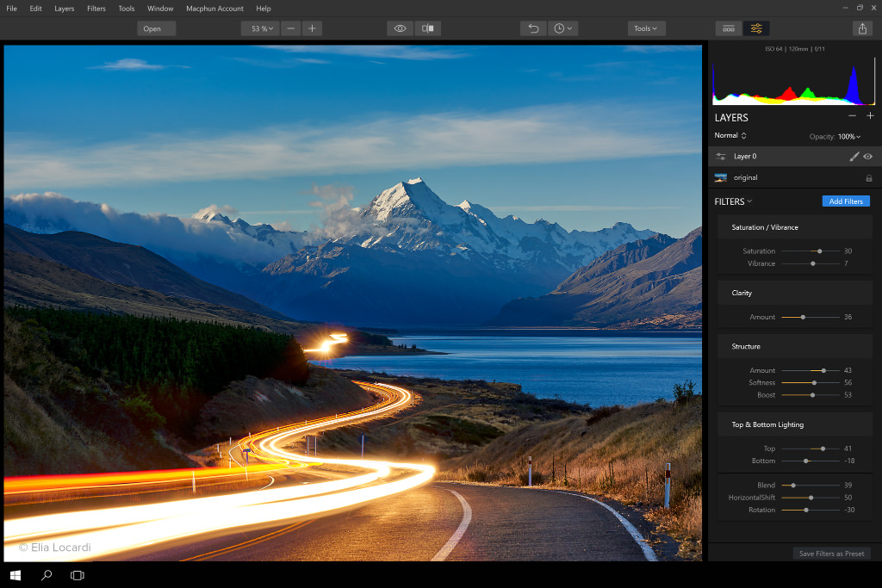882x588 pixels.
Task: Adjust the Bottom lighting slider
Action: pos(806,461)
